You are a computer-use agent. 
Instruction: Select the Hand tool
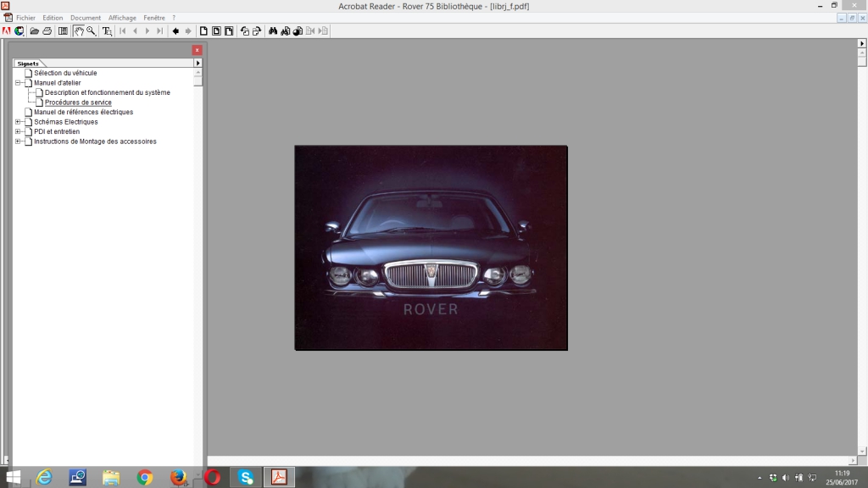click(x=79, y=31)
